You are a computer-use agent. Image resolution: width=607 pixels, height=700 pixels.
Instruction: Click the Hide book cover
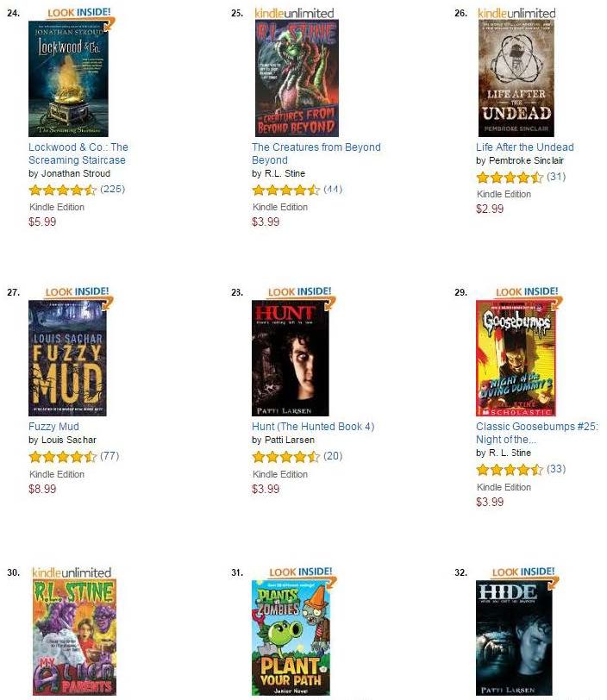[514, 638]
